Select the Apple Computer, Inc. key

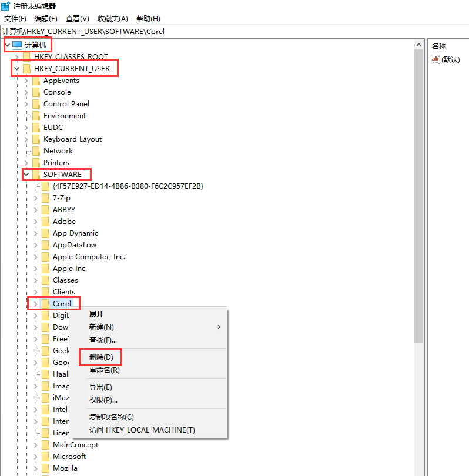[x=89, y=257]
